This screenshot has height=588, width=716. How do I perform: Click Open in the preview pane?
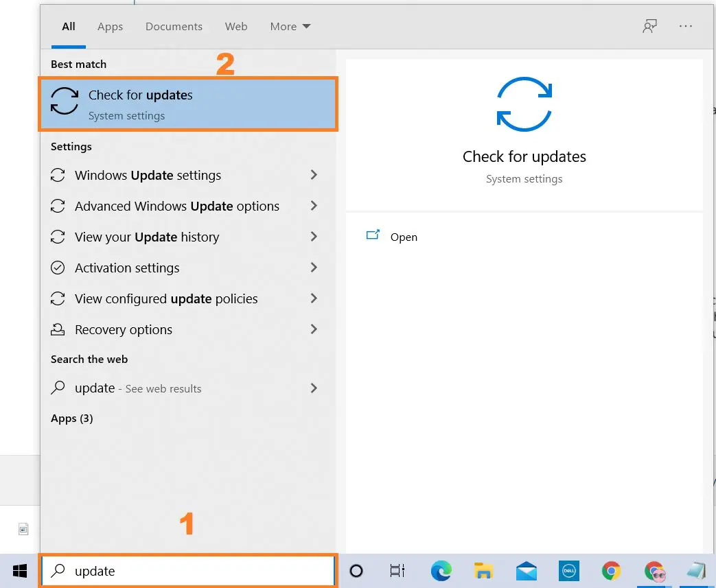point(403,237)
